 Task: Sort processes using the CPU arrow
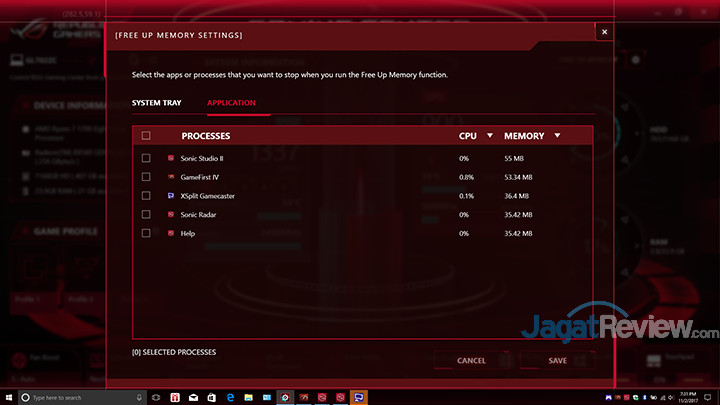click(490, 135)
